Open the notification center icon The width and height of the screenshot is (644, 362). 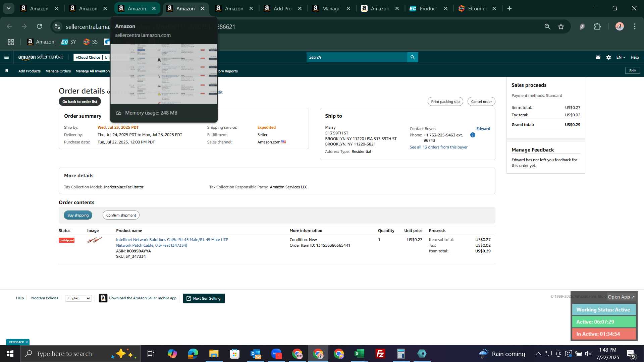coord(631,354)
